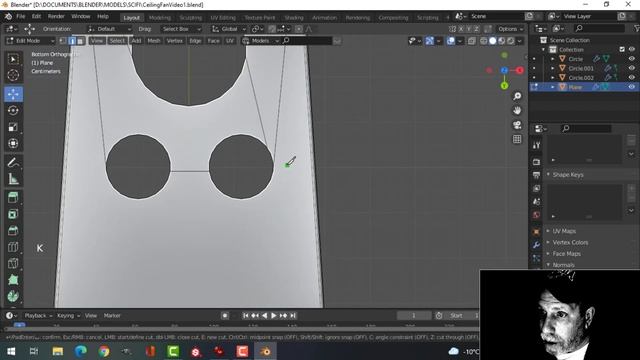Open the Global transform orientation dropdown
This screenshot has width=640, height=360.
[229, 29]
